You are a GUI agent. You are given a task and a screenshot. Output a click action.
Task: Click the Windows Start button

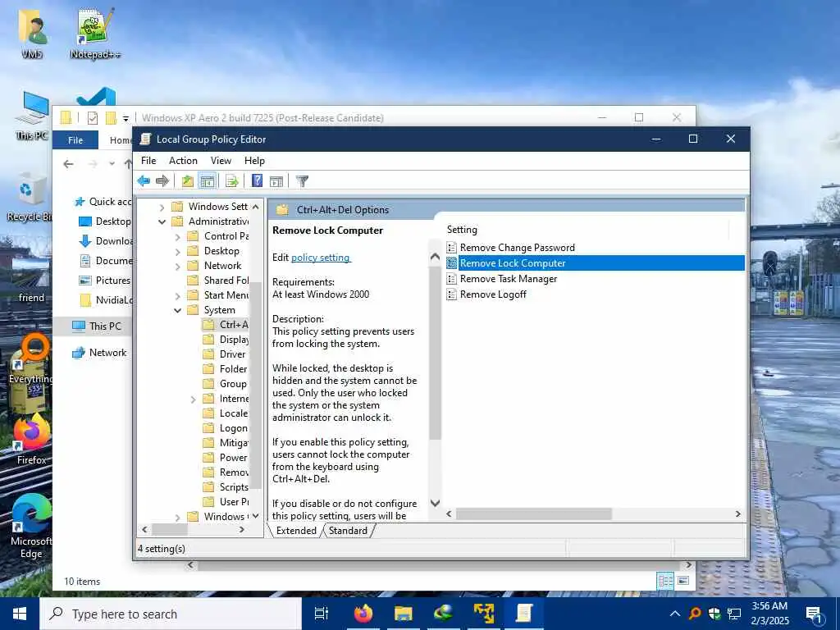click(20, 614)
